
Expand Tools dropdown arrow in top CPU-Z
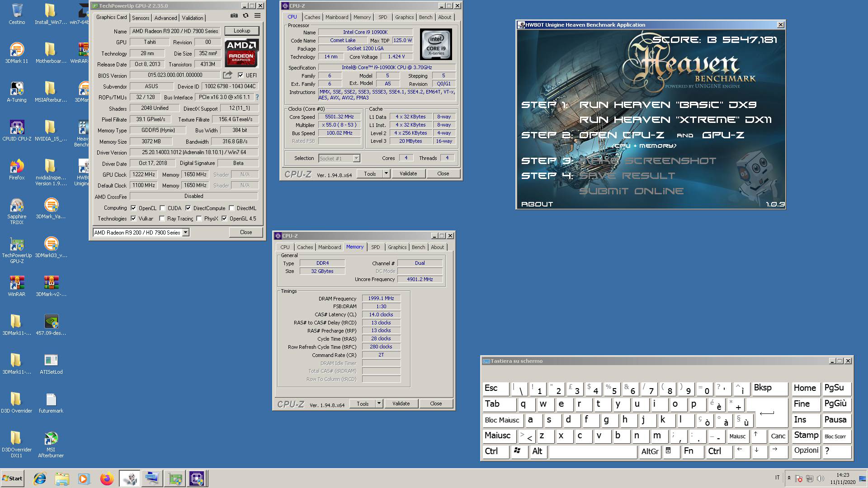pos(386,174)
